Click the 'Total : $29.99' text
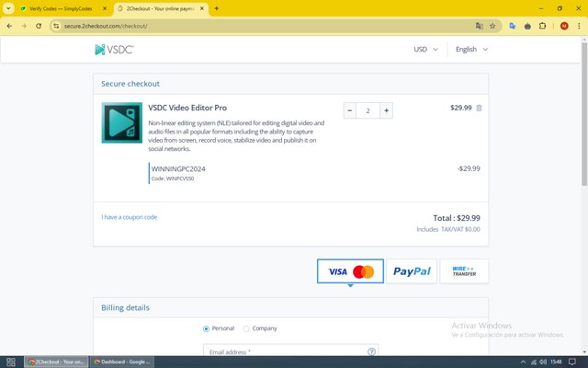 457,218
